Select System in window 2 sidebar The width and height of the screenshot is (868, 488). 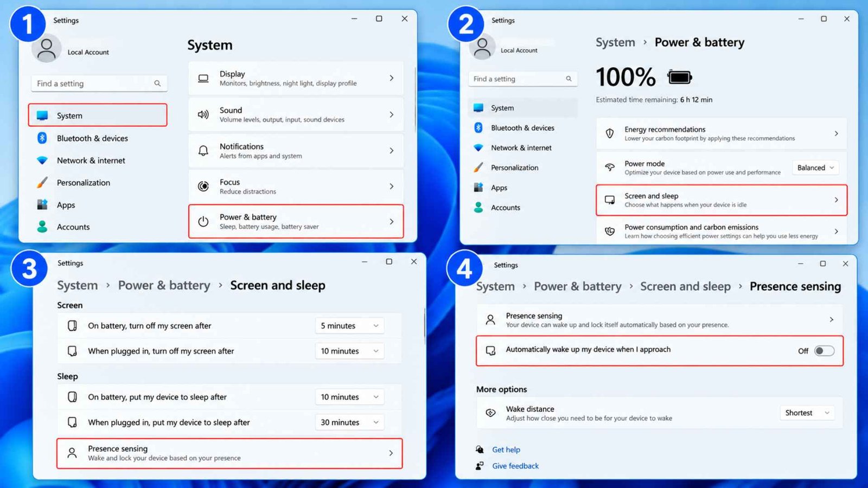pyautogui.click(x=522, y=108)
